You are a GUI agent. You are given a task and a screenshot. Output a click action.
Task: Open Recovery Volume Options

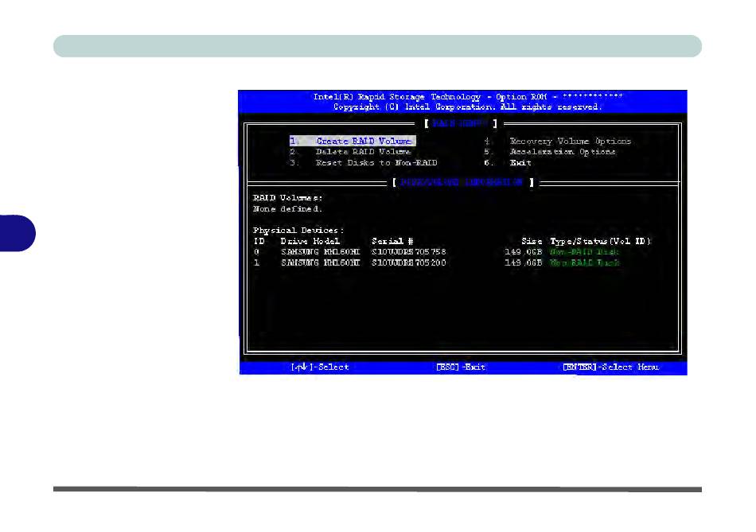(x=557, y=142)
